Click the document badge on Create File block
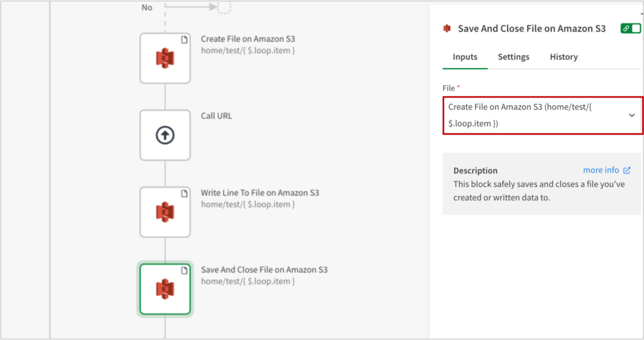This screenshot has width=644, height=340. (x=184, y=40)
